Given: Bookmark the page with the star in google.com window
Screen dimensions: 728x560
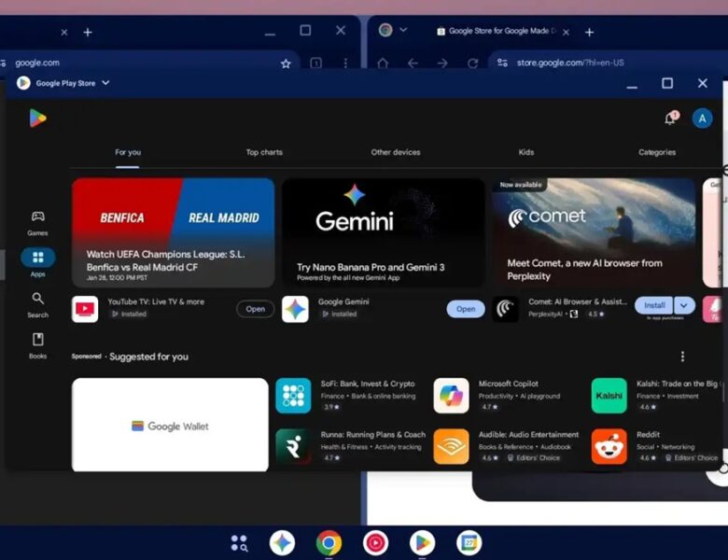Looking at the screenshot, I should pos(286,63).
